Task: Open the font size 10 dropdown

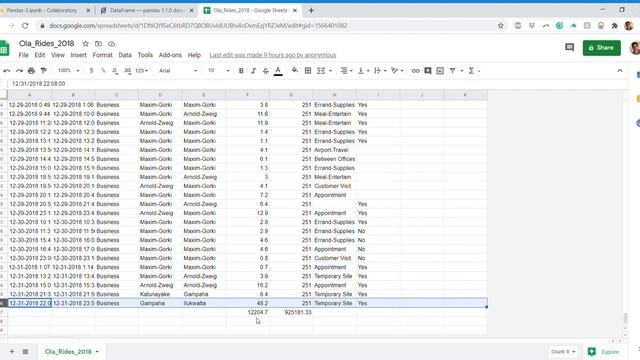Action: point(219,71)
